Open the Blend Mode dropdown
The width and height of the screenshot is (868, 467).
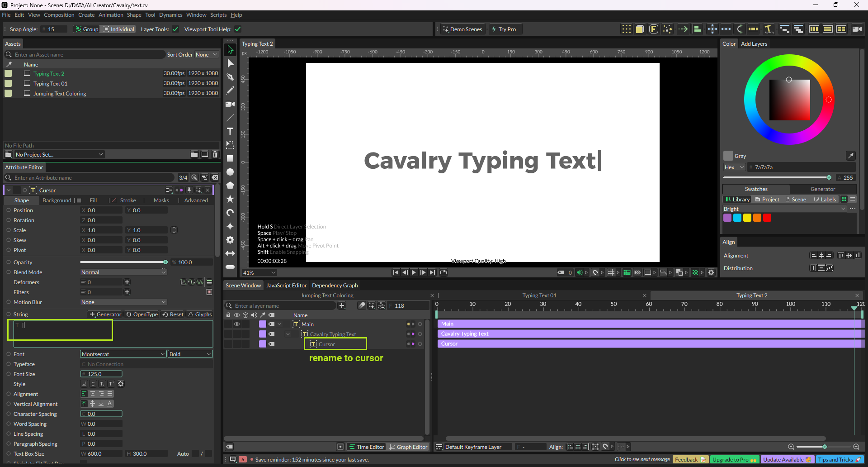click(123, 272)
